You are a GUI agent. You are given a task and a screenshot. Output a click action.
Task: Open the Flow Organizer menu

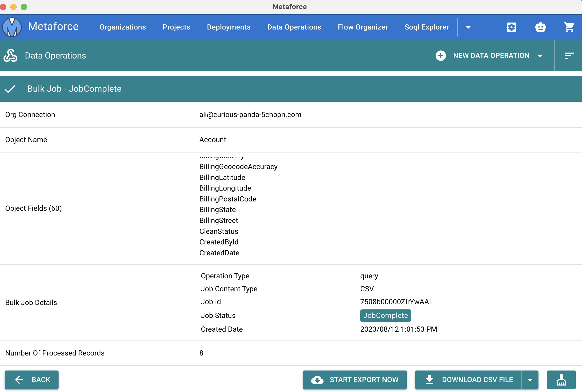[x=363, y=27]
